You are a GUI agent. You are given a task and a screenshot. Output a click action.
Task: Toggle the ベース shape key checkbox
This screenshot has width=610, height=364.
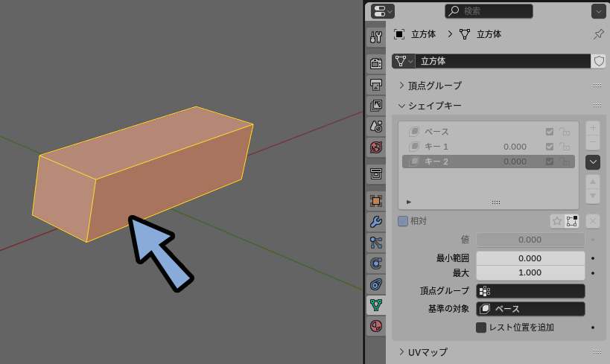tap(550, 132)
